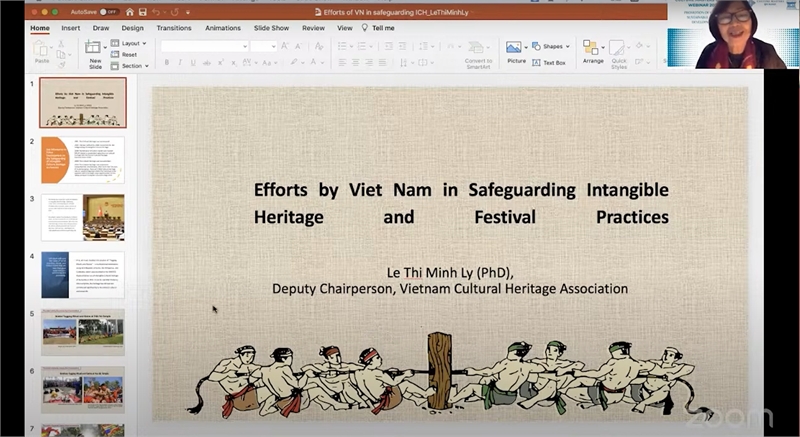Click the Copy icon
The height and width of the screenshot is (437, 800).
click(61, 55)
